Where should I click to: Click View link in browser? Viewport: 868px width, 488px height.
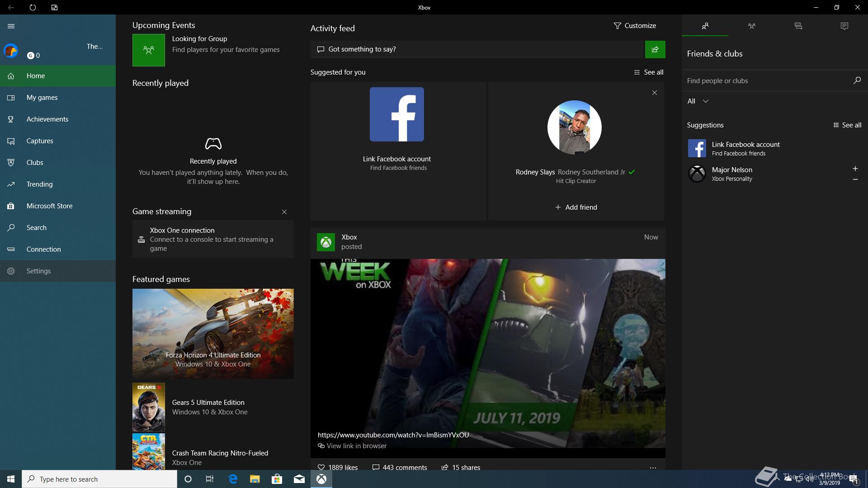[352, 446]
